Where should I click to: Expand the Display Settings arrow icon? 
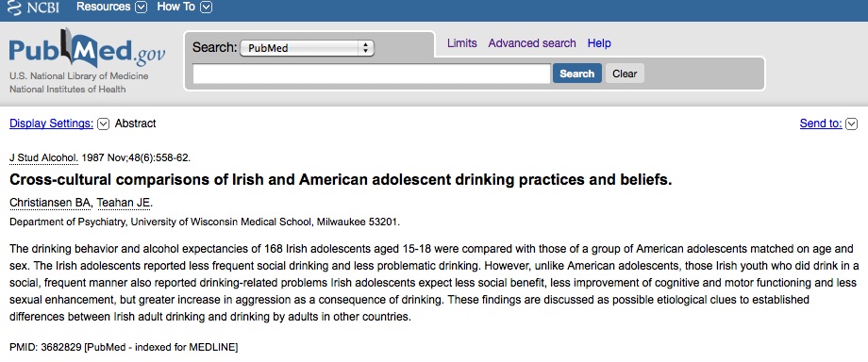click(x=103, y=124)
